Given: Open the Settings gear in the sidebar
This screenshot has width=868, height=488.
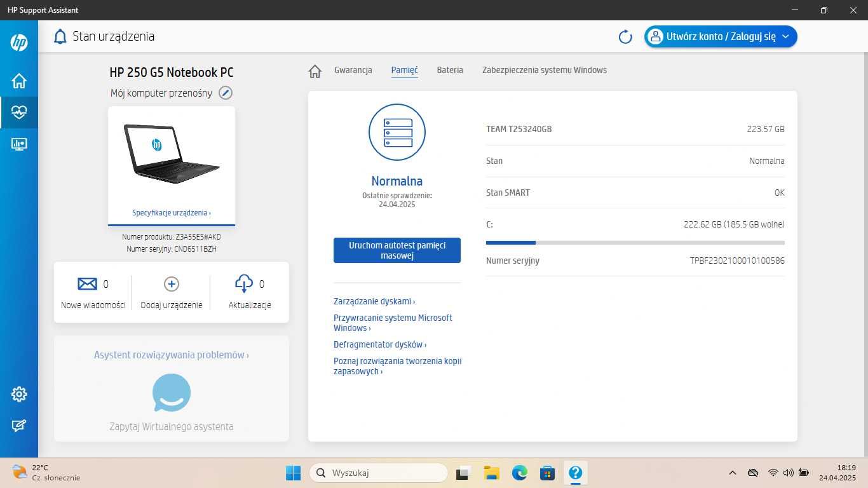Looking at the screenshot, I should 19,395.
